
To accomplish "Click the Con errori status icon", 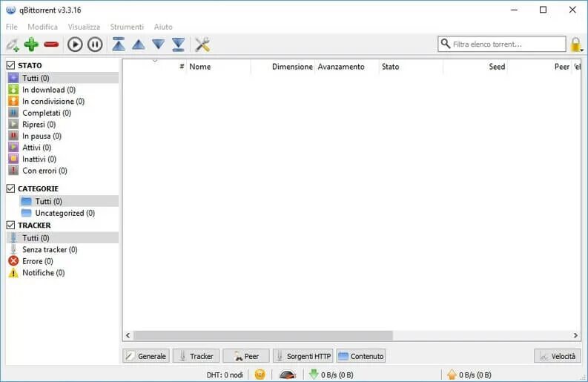I will [13, 171].
